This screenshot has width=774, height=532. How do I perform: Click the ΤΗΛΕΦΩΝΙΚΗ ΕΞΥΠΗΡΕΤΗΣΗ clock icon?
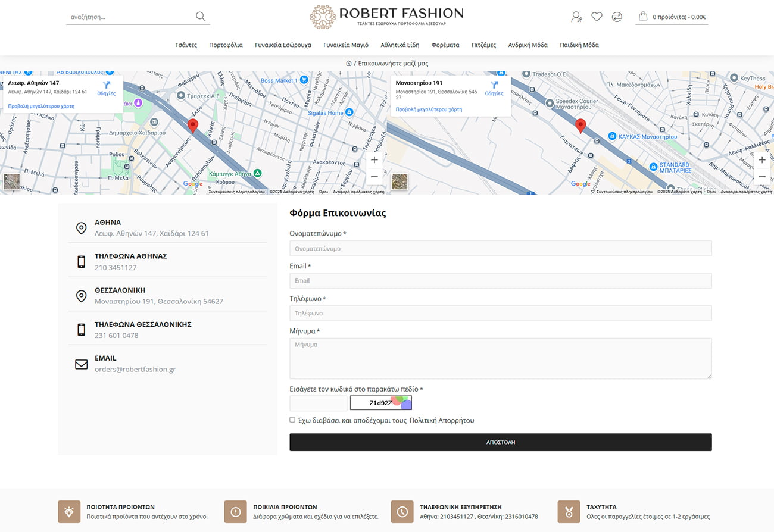[x=402, y=512]
